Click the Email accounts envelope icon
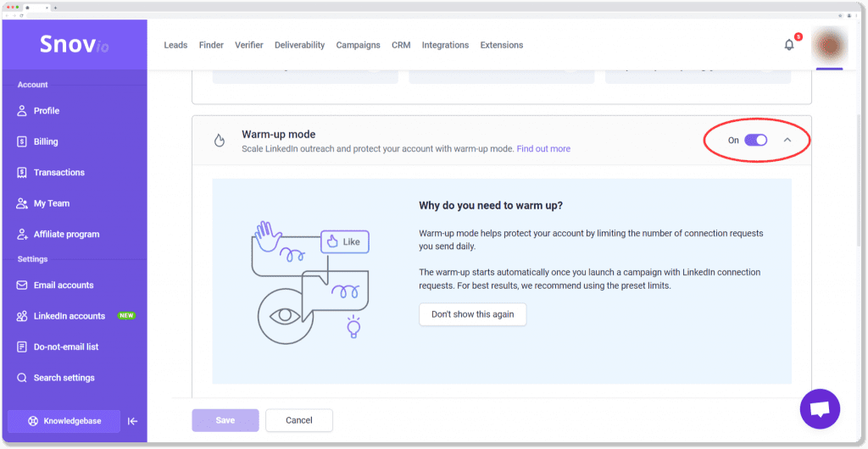This screenshot has height=449, width=868. (23, 285)
